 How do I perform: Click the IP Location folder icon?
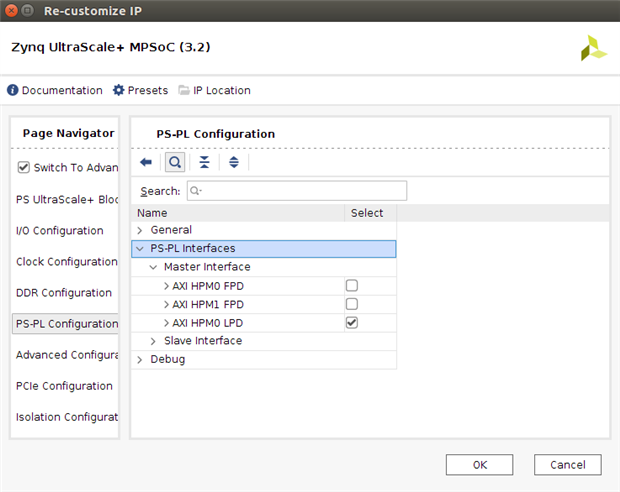(x=184, y=90)
